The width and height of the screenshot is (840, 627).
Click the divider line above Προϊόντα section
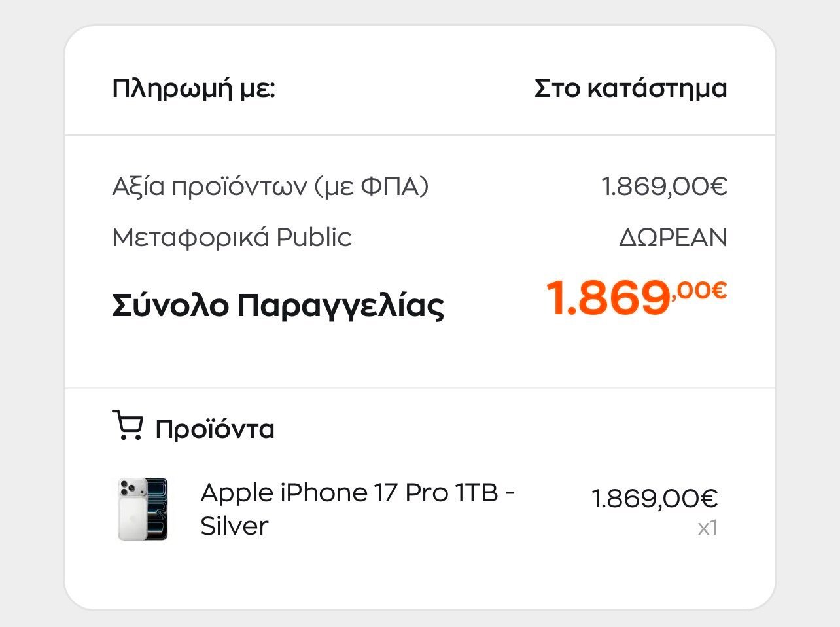[x=420, y=388]
